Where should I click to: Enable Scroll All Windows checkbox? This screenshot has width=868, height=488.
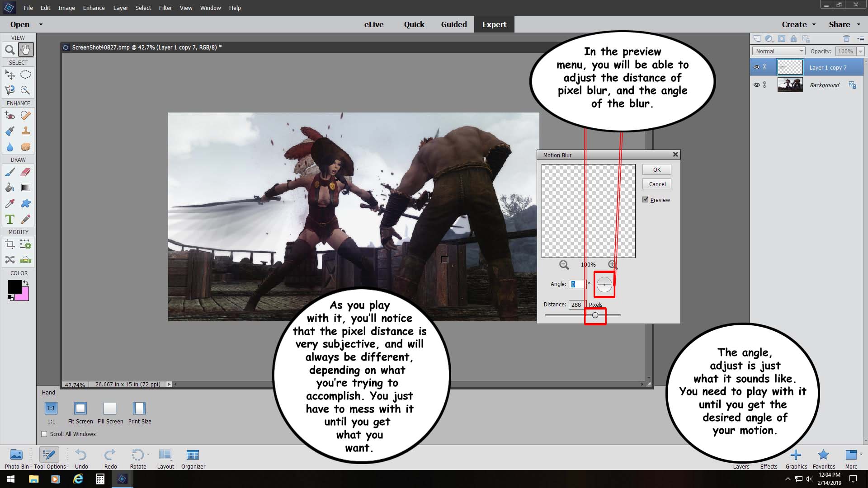[44, 434]
